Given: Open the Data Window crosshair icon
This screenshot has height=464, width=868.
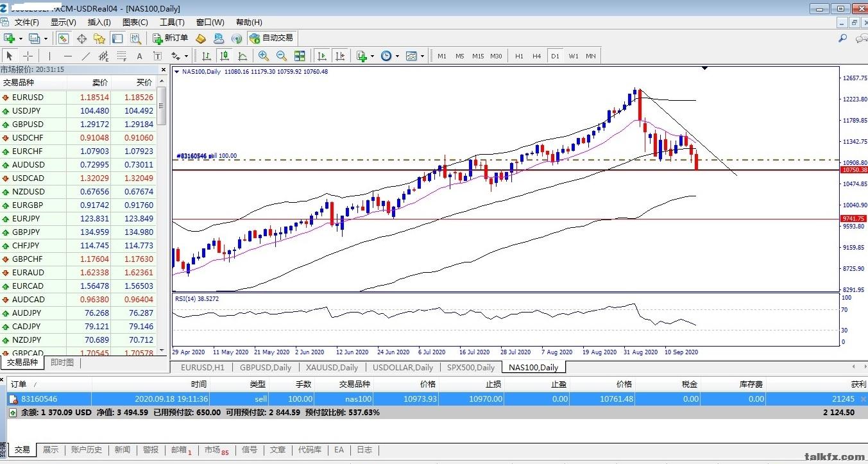Looking at the screenshot, I should tap(82, 39).
